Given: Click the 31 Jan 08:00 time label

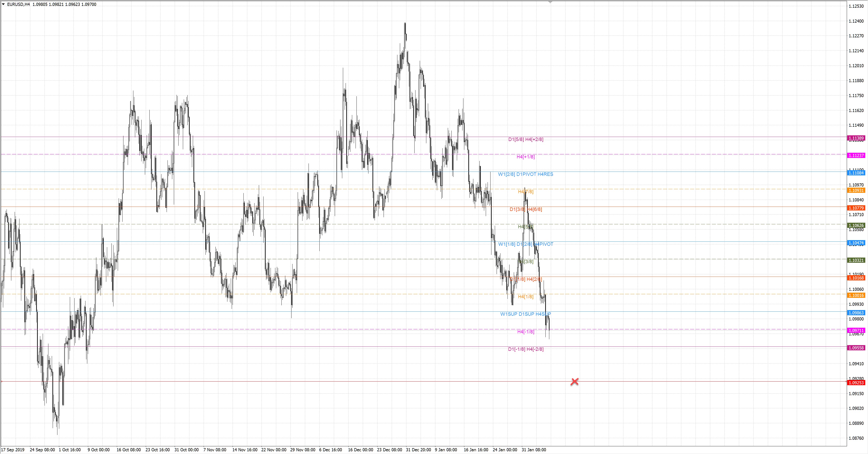Looking at the screenshot, I should [534, 450].
